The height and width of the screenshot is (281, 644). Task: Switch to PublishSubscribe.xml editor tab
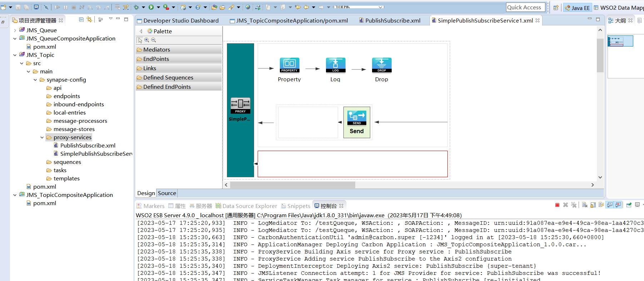click(x=390, y=21)
